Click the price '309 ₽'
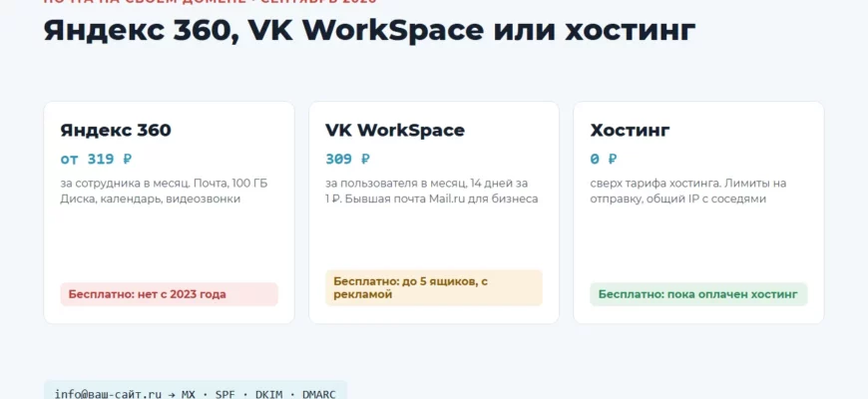Image resolution: width=868 pixels, height=399 pixels. [x=347, y=160]
